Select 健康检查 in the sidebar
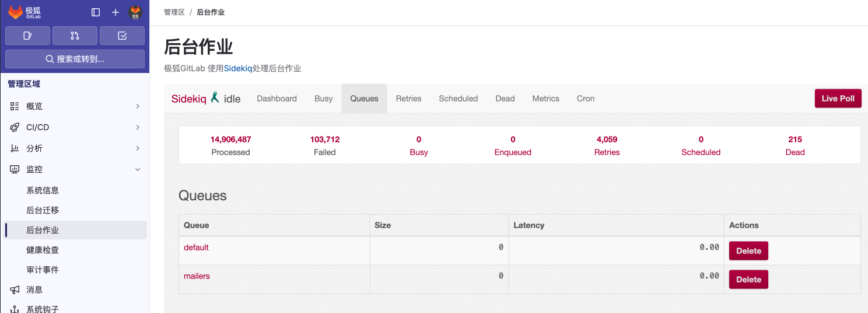868x313 pixels. (x=43, y=250)
